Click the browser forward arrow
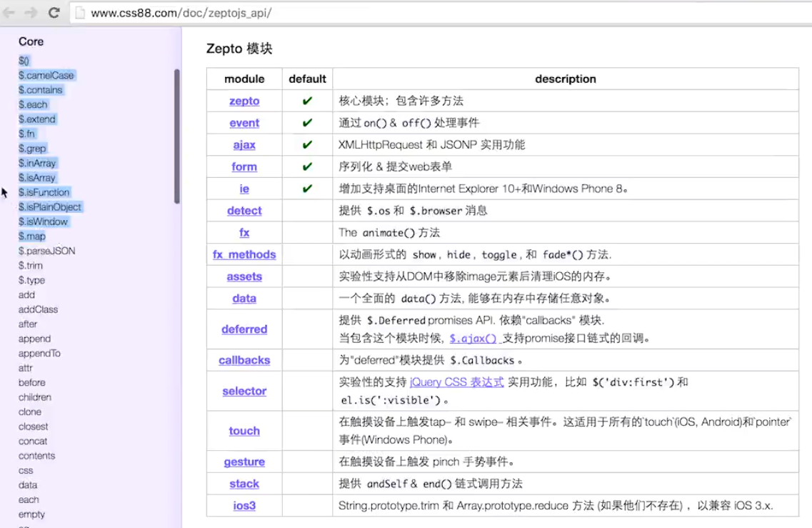Image resolution: width=812 pixels, height=528 pixels. [31, 12]
